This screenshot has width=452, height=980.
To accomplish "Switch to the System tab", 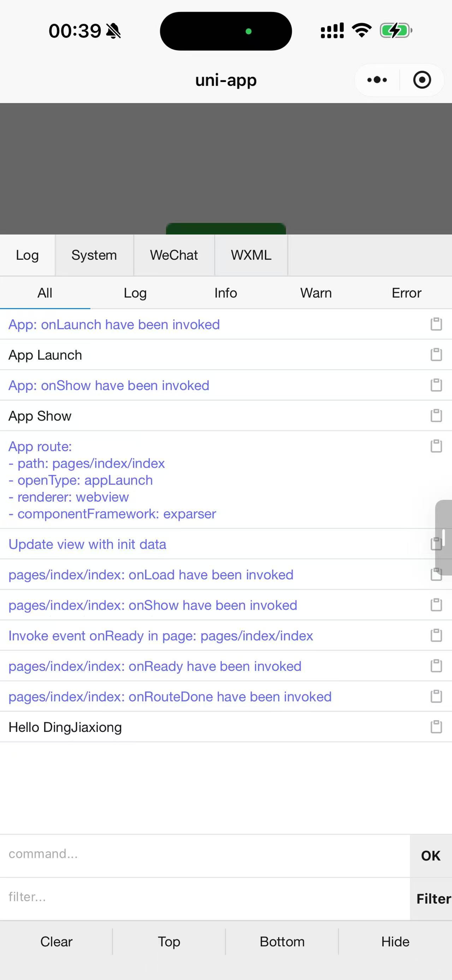I will 94,255.
